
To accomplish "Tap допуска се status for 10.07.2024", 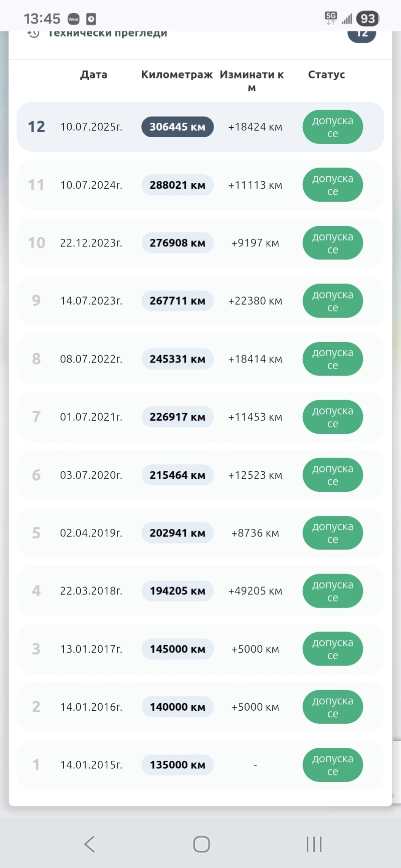I will point(332,185).
